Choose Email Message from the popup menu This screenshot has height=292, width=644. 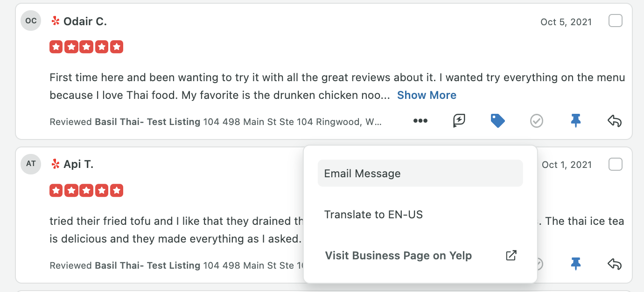click(x=420, y=174)
